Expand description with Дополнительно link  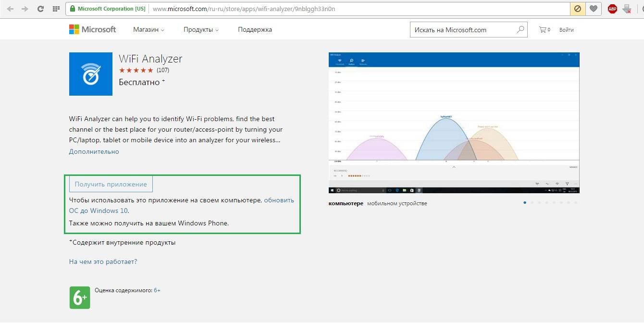point(94,151)
